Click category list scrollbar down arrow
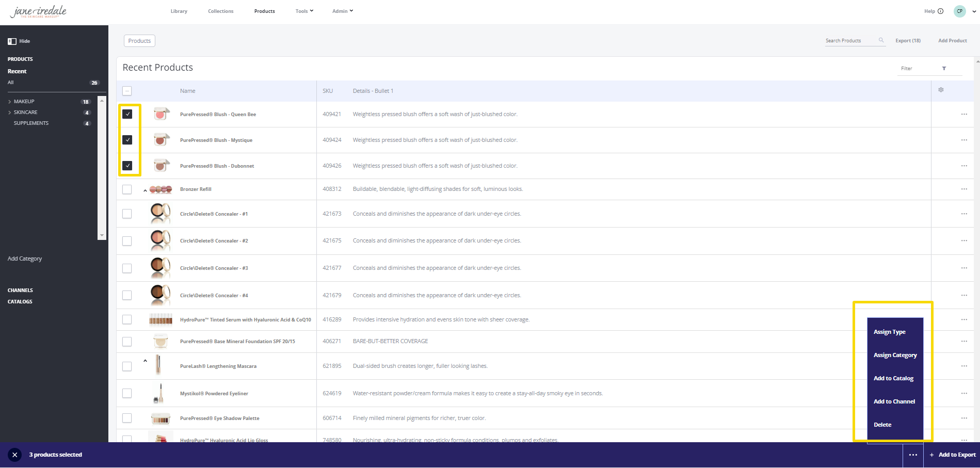This screenshot has height=468, width=980. (x=102, y=235)
